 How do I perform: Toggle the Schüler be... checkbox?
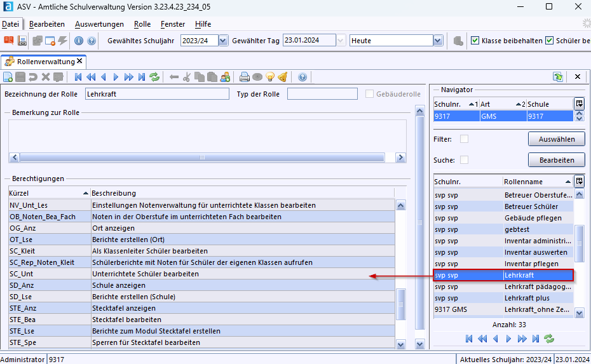coord(550,40)
